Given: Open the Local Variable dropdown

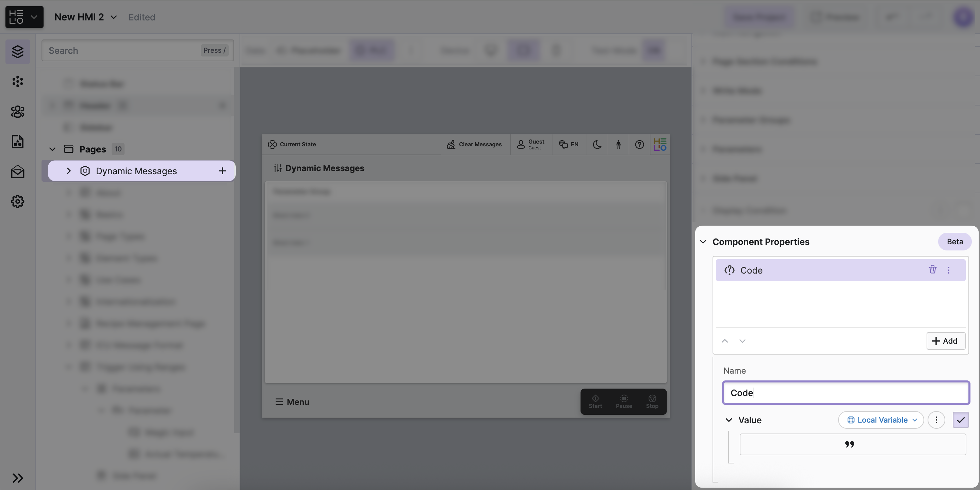Looking at the screenshot, I should click(x=881, y=420).
